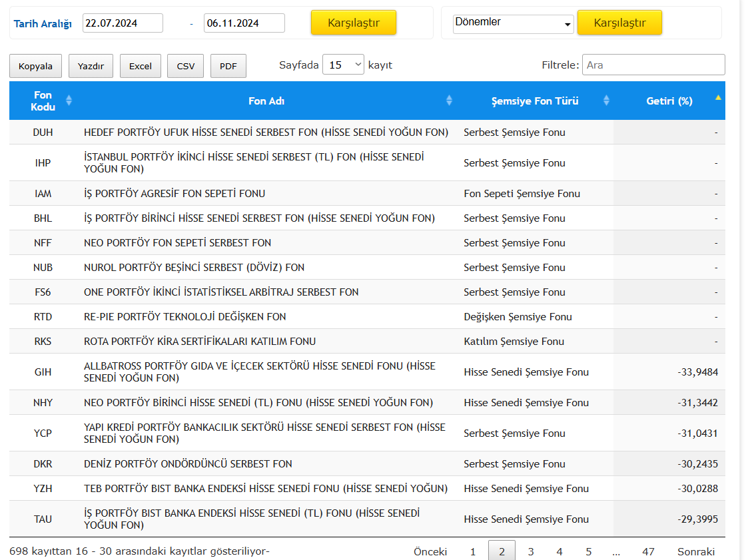Click fund code DUH
The image size is (754, 560).
pos(43,133)
